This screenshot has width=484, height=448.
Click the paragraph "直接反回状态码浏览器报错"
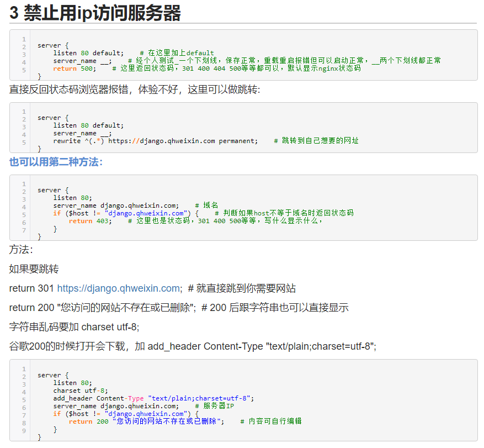(x=135, y=89)
